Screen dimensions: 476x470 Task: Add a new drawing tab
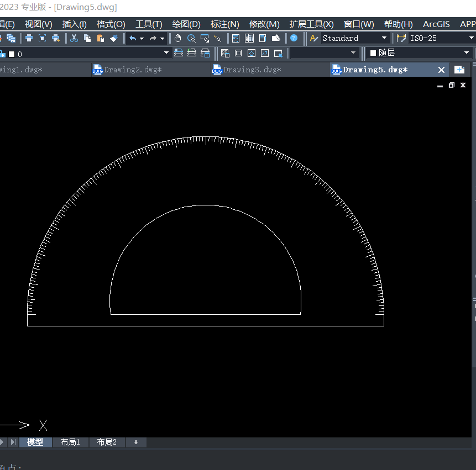pyautogui.click(x=459, y=70)
